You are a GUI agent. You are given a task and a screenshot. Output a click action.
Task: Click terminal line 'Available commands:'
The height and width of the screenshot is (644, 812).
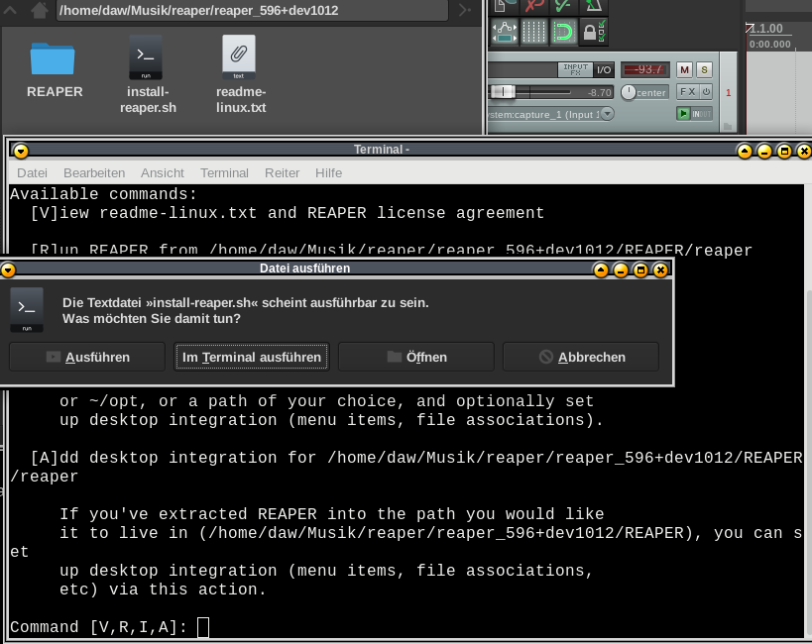[x=103, y=194]
